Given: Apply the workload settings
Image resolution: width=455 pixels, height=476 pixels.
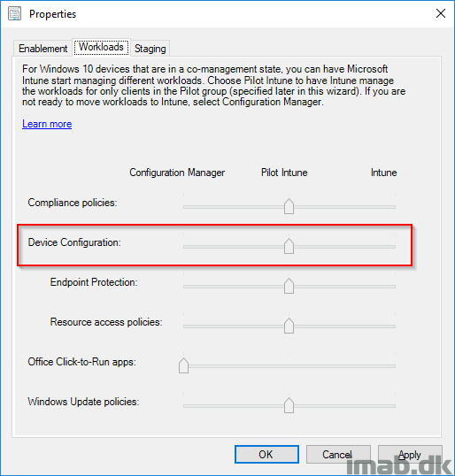Looking at the screenshot, I should (x=410, y=455).
